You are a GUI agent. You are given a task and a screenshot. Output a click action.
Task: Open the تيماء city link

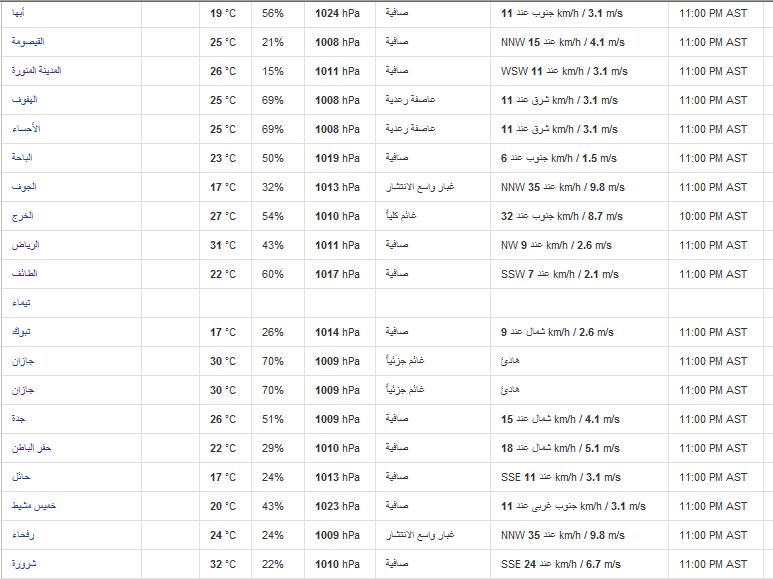[x=21, y=302]
